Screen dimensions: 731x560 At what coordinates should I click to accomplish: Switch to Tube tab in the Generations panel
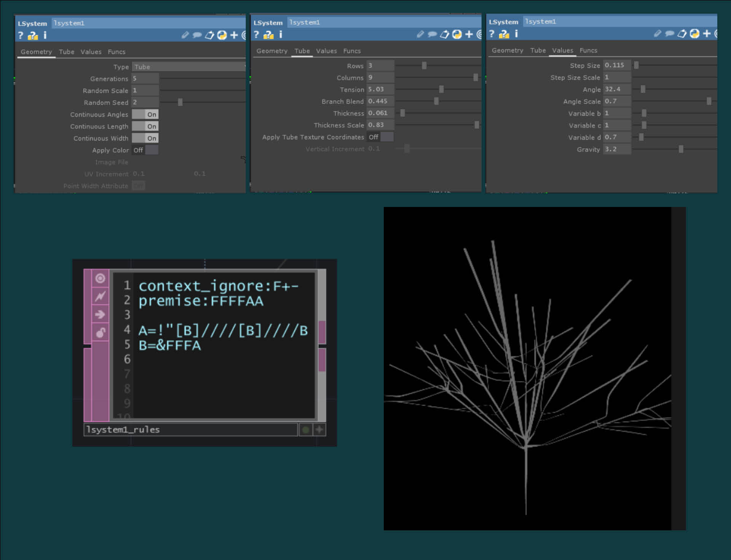point(67,52)
